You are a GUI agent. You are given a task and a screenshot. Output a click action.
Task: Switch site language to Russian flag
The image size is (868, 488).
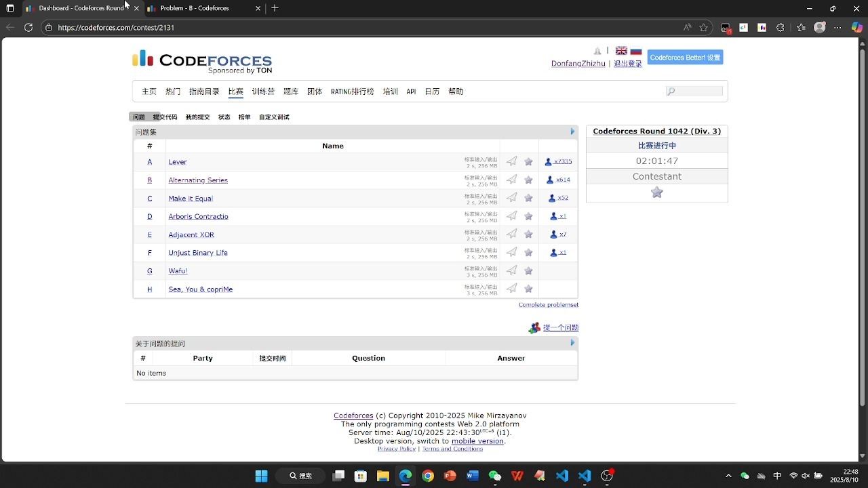(x=636, y=51)
